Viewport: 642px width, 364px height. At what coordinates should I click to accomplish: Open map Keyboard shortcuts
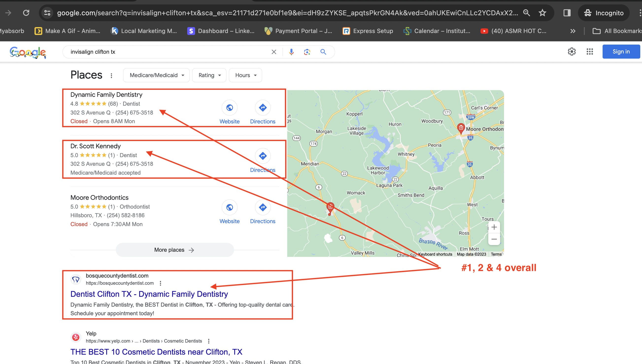435,254
